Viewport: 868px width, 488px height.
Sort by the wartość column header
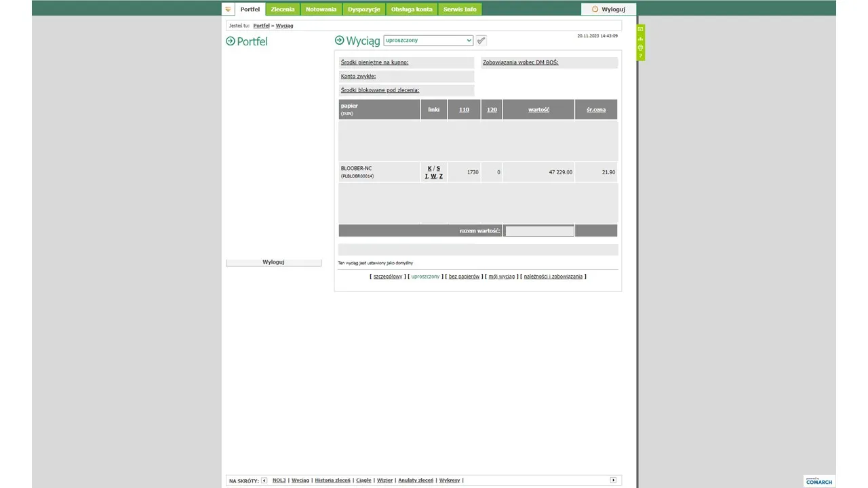click(x=539, y=109)
